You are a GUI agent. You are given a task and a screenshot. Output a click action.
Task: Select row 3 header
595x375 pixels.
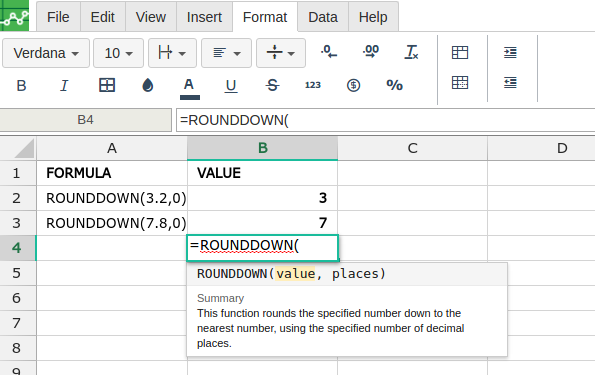[x=18, y=223]
